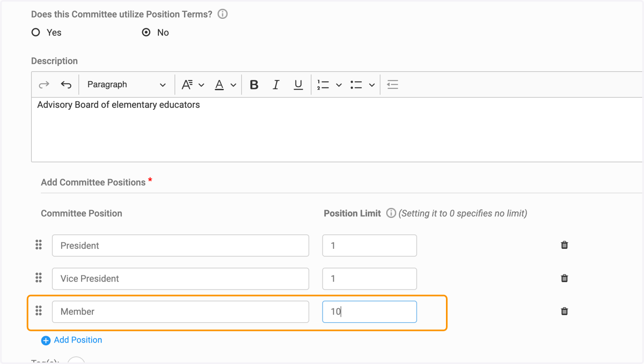Click the font color icon
Image resolution: width=644 pixels, height=364 pixels.
click(x=219, y=85)
